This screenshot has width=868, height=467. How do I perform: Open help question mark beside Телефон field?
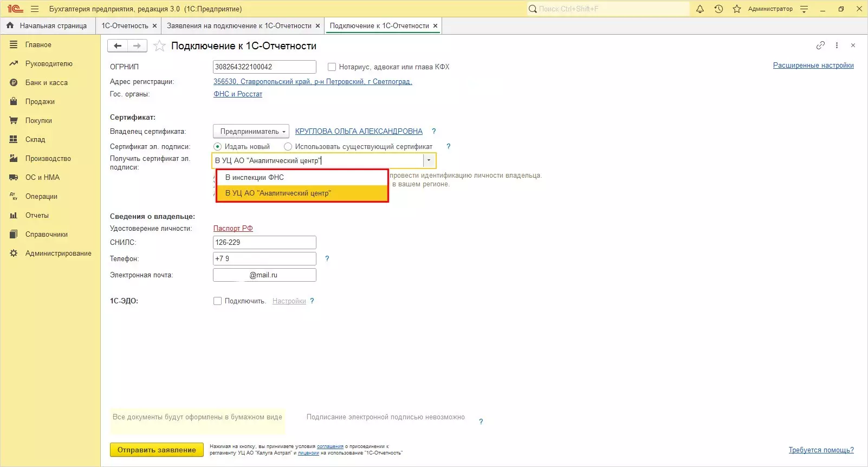pos(327,258)
